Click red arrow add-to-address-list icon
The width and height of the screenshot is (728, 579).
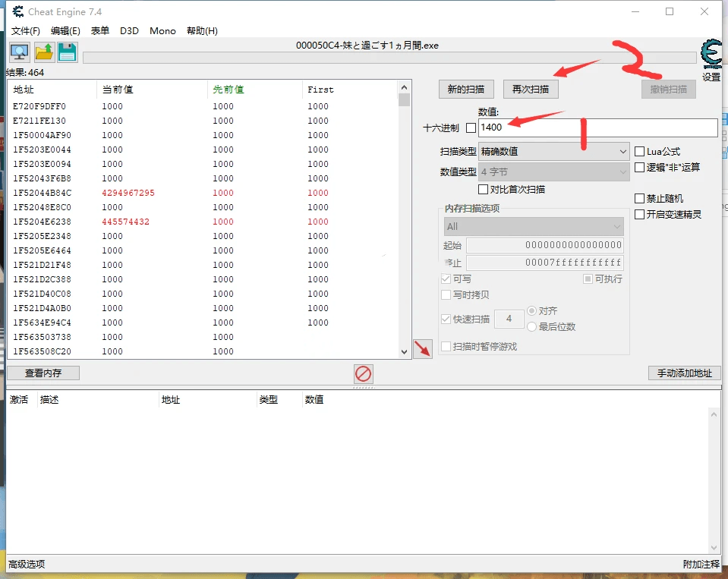(422, 349)
